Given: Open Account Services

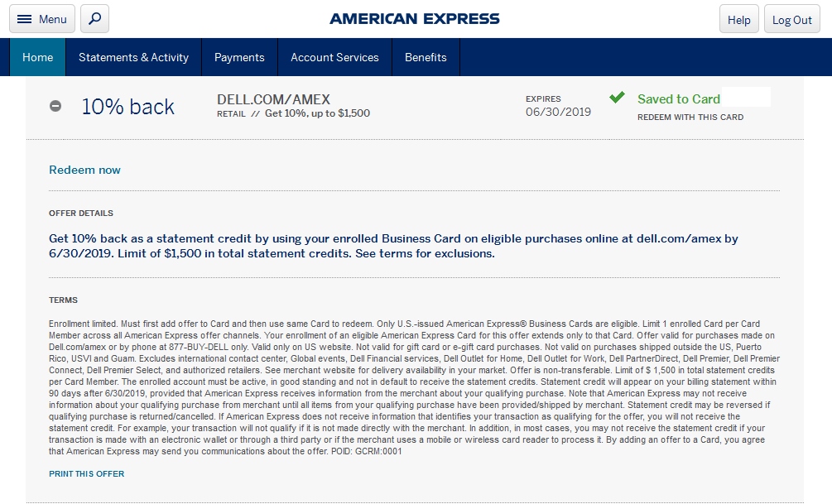Looking at the screenshot, I should pos(334,57).
